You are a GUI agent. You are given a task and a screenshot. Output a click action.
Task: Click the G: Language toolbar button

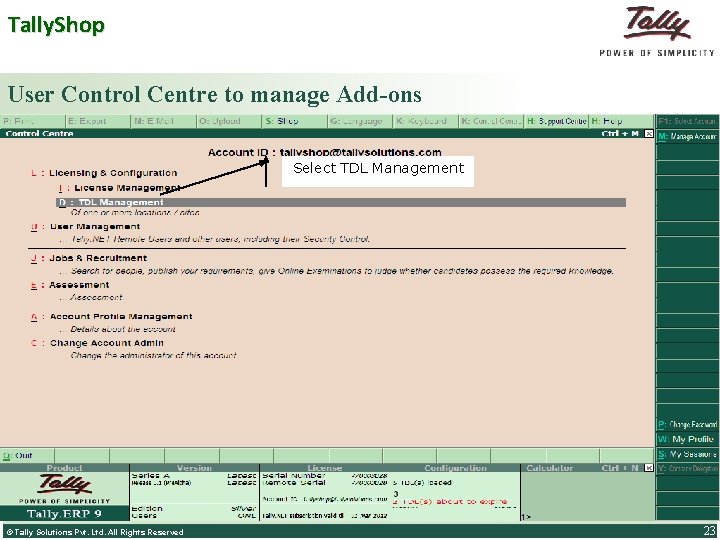(x=361, y=121)
